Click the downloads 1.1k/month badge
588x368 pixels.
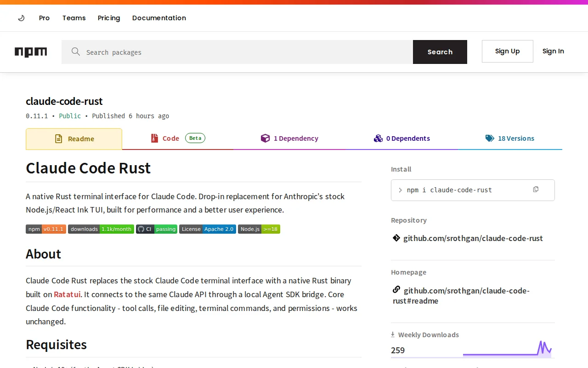(x=101, y=229)
